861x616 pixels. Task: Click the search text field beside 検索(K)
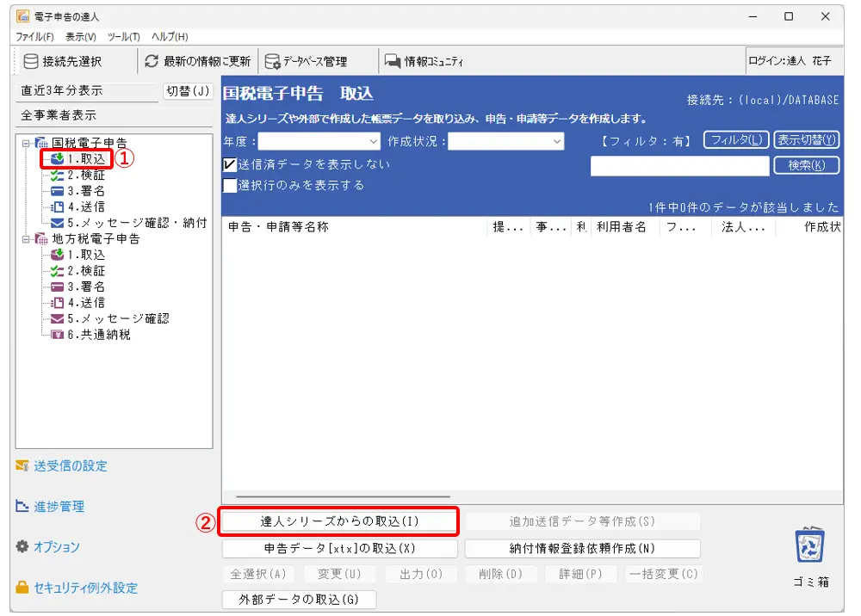678,165
